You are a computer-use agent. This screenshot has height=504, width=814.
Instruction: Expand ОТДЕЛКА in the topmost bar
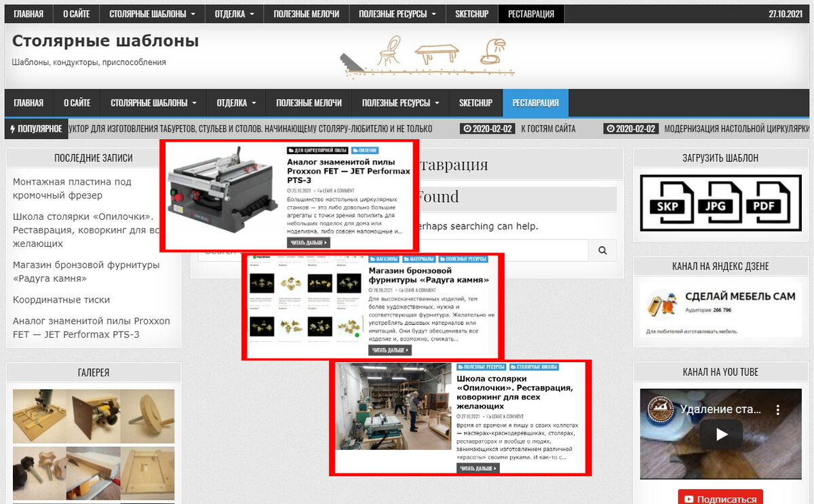[x=235, y=14]
